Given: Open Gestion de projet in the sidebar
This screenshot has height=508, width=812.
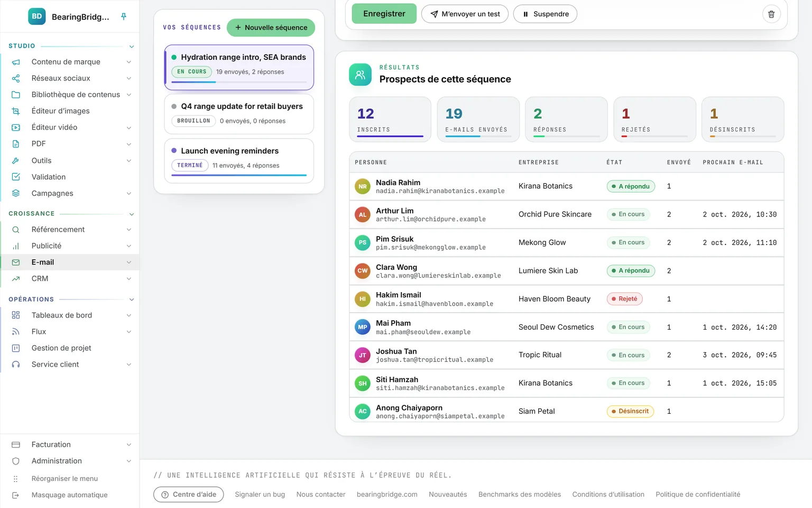Looking at the screenshot, I should [70, 348].
